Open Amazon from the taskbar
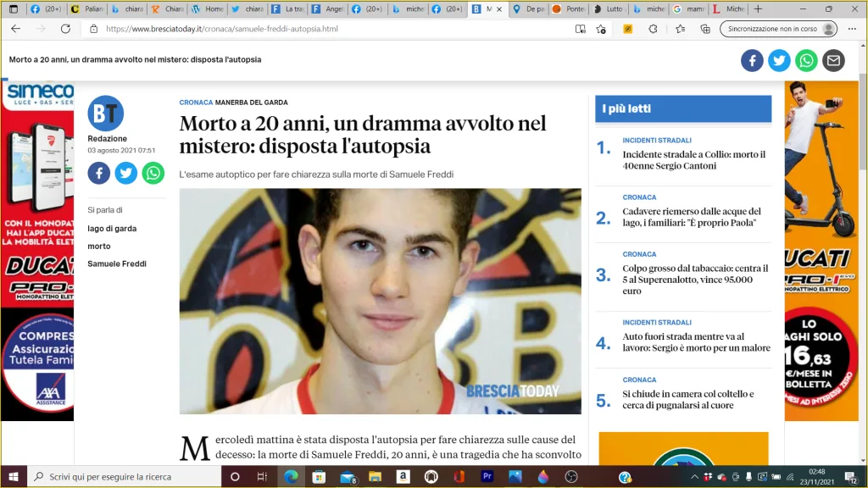Image resolution: width=868 pixels, height=488 pixels. [x=403, y=476]
